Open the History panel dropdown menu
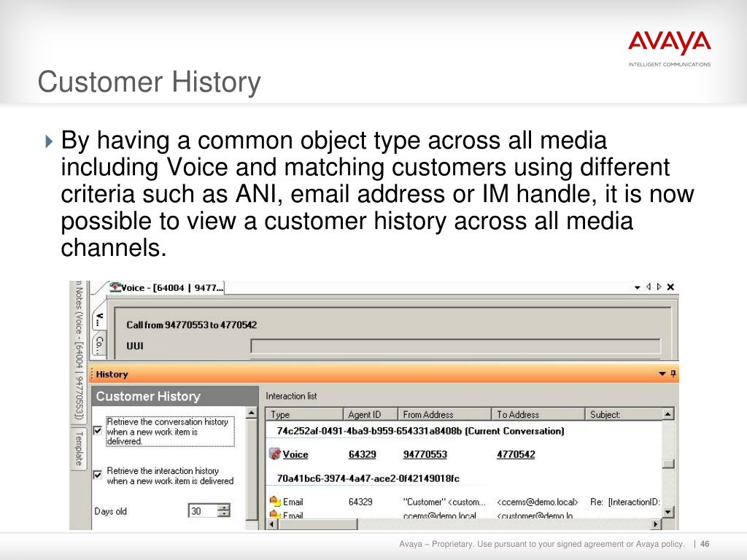The width and height of the screenshot is (747, 560). point(662,374)
